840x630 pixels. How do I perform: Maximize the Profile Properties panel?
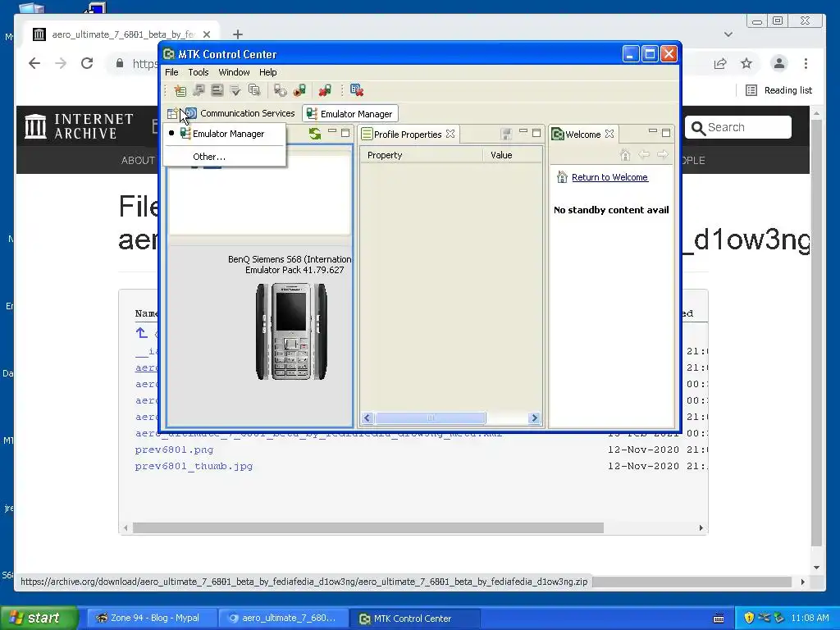(x=536, y=132)
